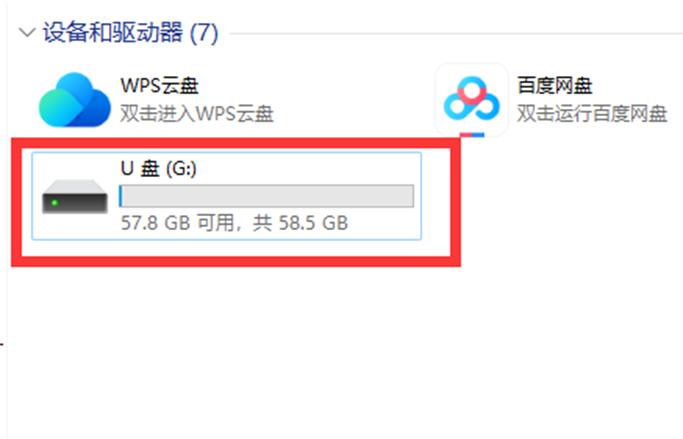The width and height of the screenshot is (683, 439).
Task: Collapse the 设备和驱动器 section chevron
Action: (x=27, y=33)
